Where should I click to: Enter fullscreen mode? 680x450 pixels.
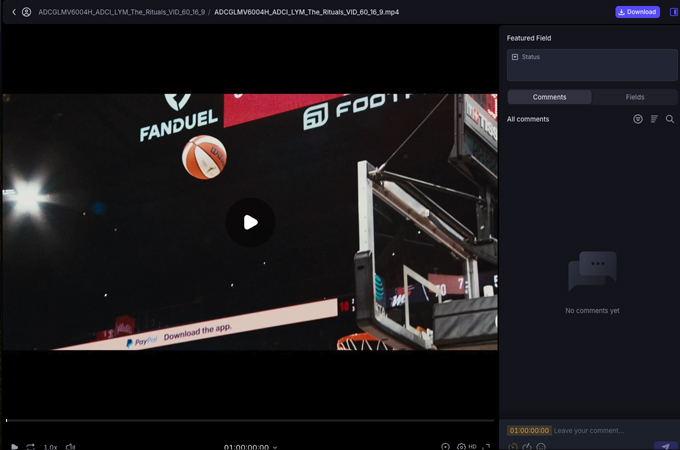click(x=487, y=447)
